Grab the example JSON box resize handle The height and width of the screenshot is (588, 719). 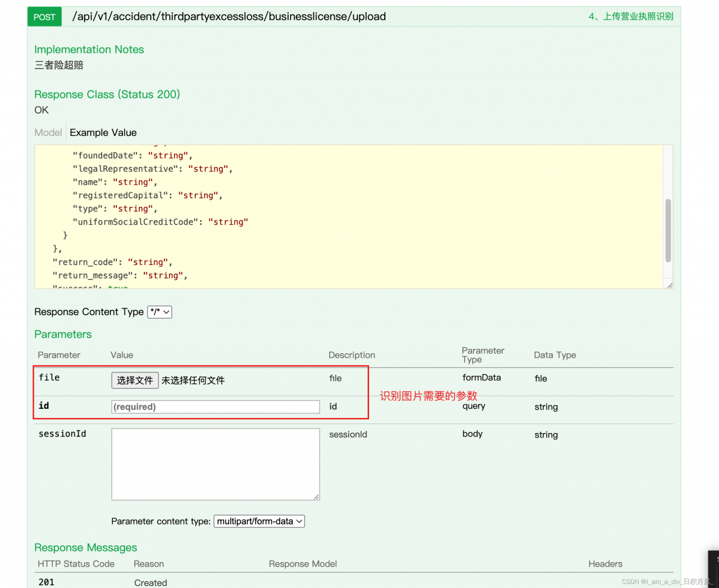[x=670, y=285]
